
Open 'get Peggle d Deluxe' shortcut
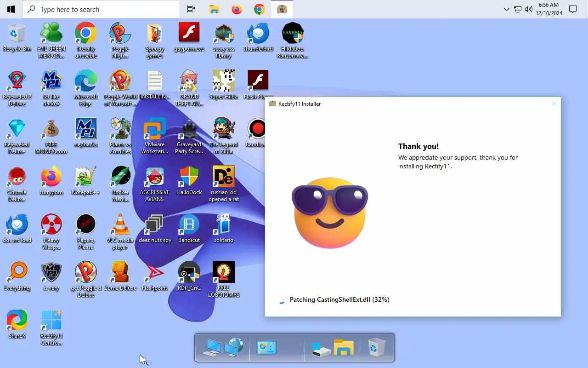point(86,280)
